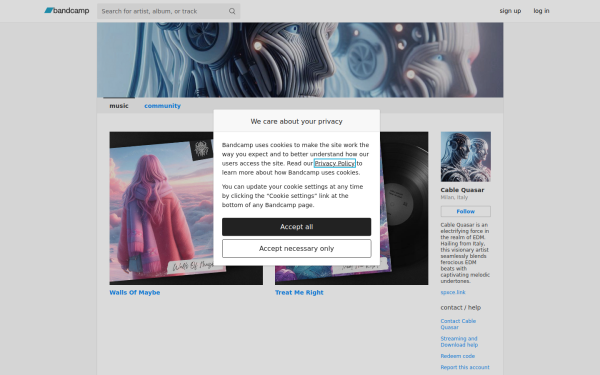Focus the artist, album, or track search field
This screenshot has height=375, width=600.
[x=168, y=11]
